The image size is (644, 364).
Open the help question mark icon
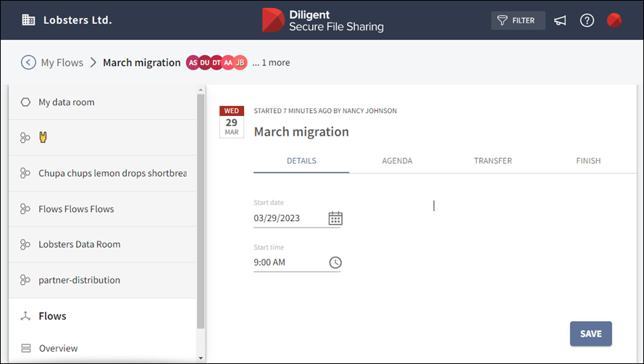587,20
